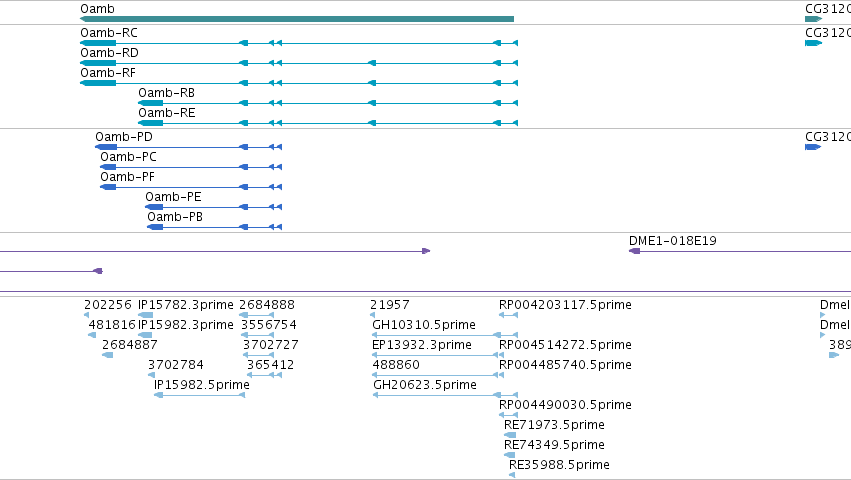Image resolution: width=851 pixels, height=480 pixels.
Task: Click the RE71973.5prime alignment glyph
Action: [x=510, y=435]
